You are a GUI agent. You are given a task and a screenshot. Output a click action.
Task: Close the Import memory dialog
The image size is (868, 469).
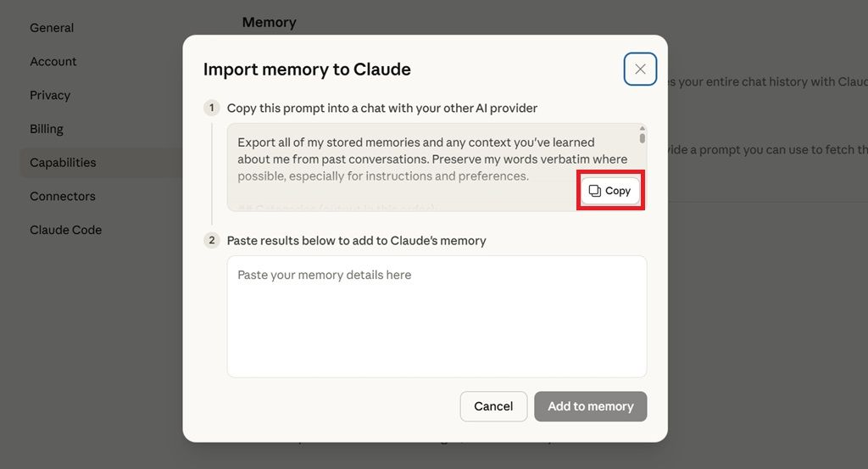[x=640, y=70]
